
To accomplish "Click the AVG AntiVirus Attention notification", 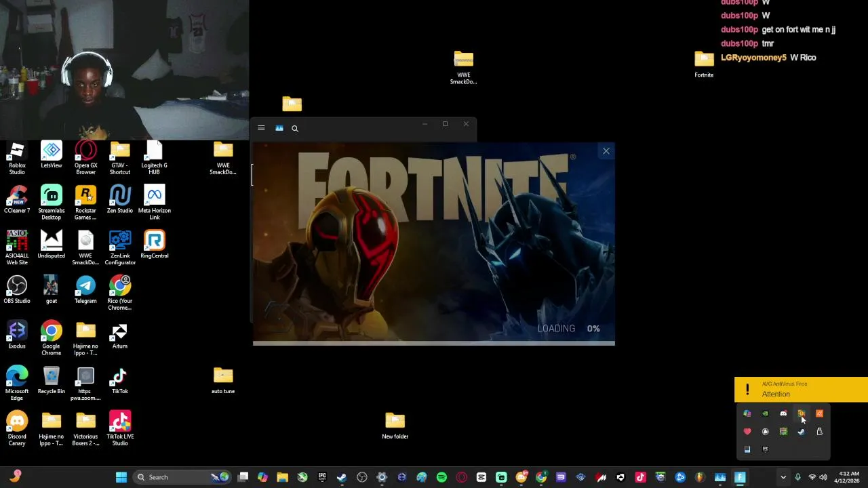I will coord(801,390).
